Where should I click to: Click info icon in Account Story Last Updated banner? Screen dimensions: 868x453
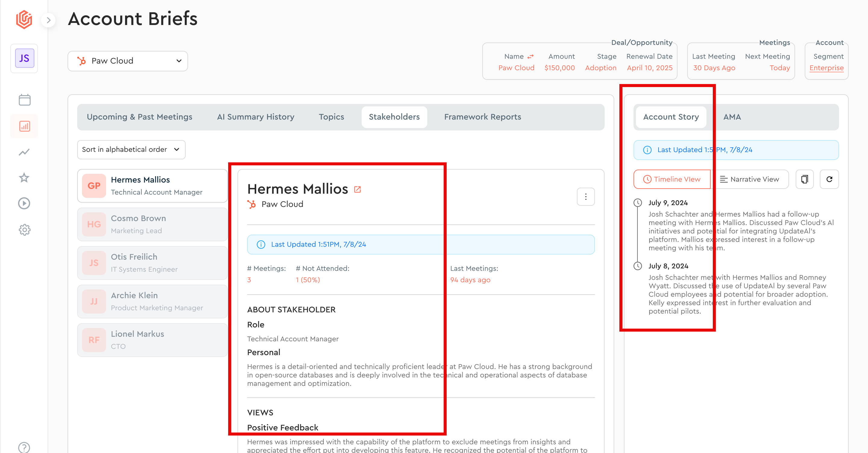click(x=647, y=150)
